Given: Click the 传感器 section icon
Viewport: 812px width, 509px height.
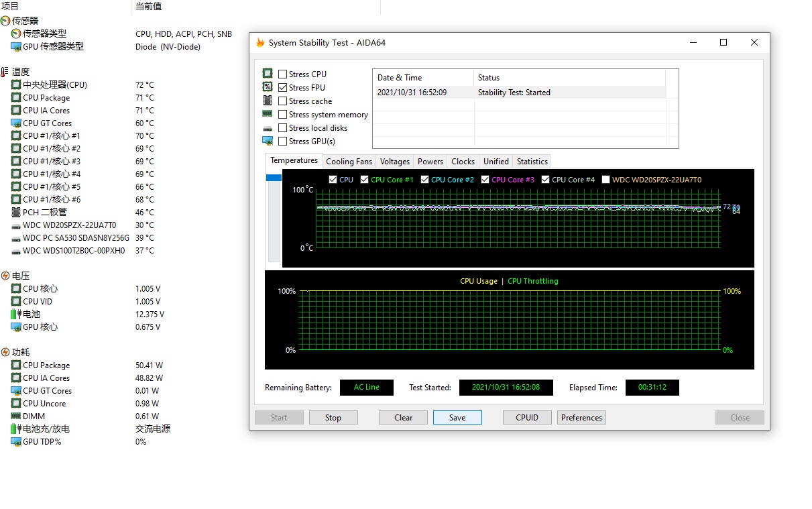Looking at the screenshot, I should [x=5, y=21].
